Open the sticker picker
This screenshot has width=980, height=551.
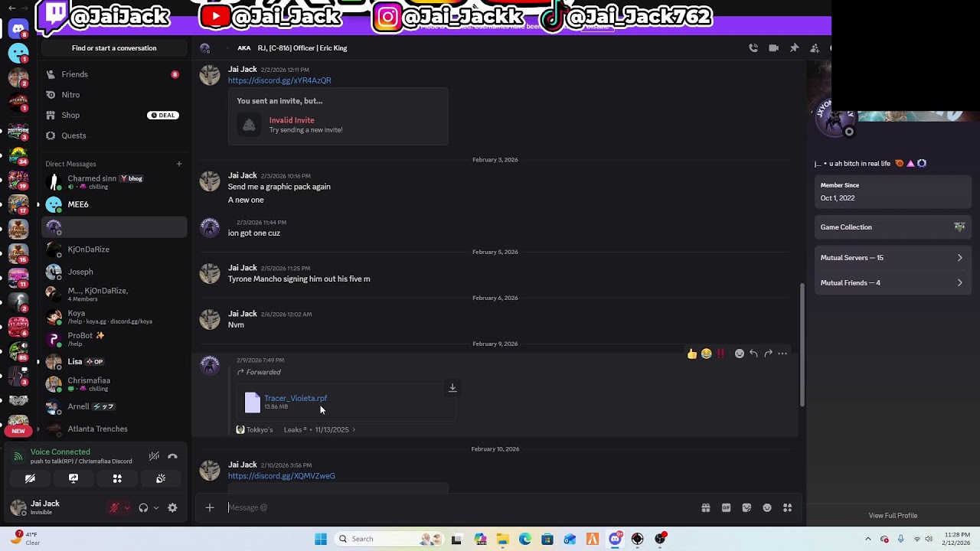click(x=746, y=507)
